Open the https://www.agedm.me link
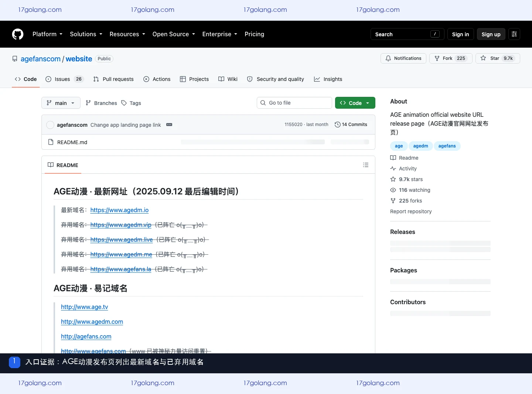532x394 pixels. pos(121,254)
